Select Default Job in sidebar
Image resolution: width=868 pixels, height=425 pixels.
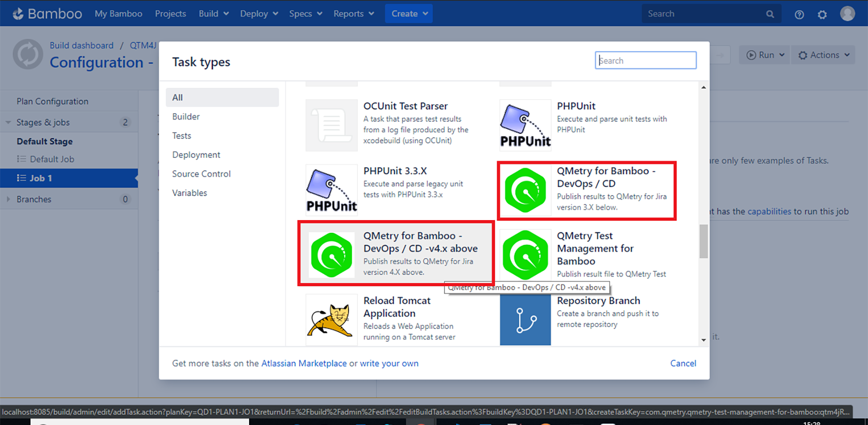point(52,159)
